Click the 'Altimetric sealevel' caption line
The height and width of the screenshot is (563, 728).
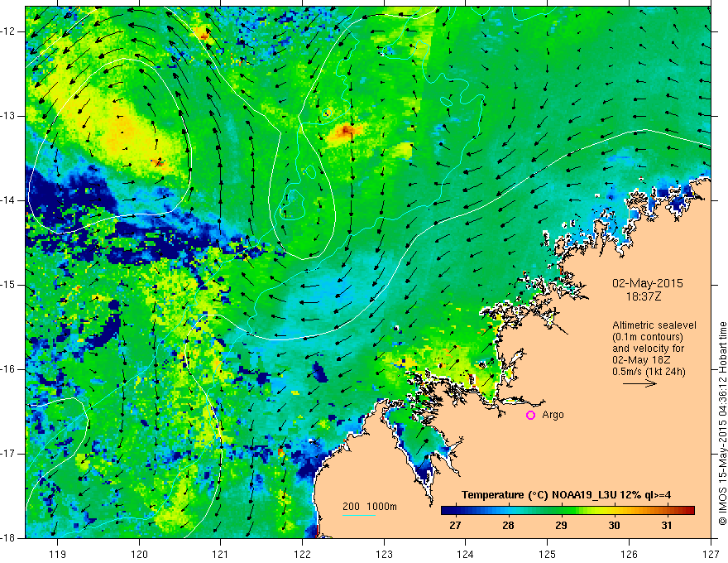tap(654, 325)
